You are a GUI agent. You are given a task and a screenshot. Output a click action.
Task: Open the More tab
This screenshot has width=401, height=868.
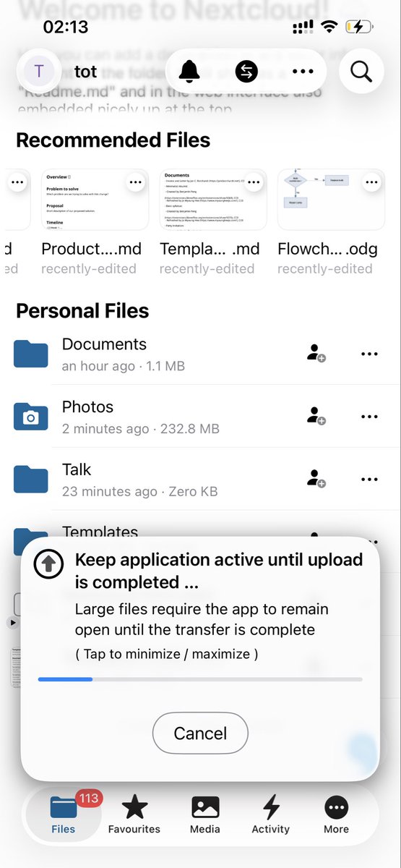click(337, 814)
